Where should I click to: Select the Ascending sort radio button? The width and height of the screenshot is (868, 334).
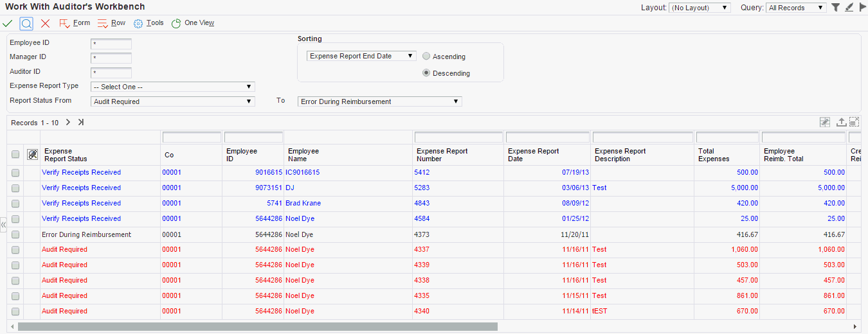coord(426,57)
